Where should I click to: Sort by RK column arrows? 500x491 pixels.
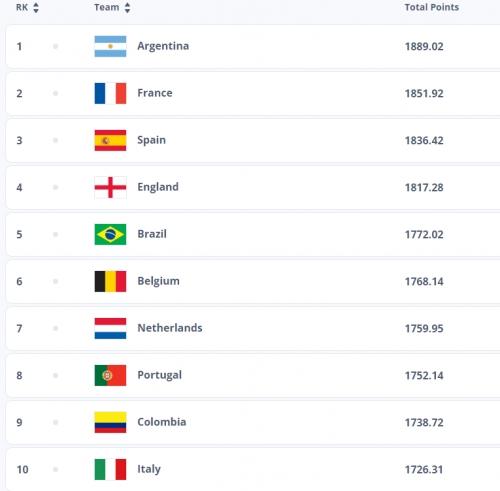click(x=36, y=8)
